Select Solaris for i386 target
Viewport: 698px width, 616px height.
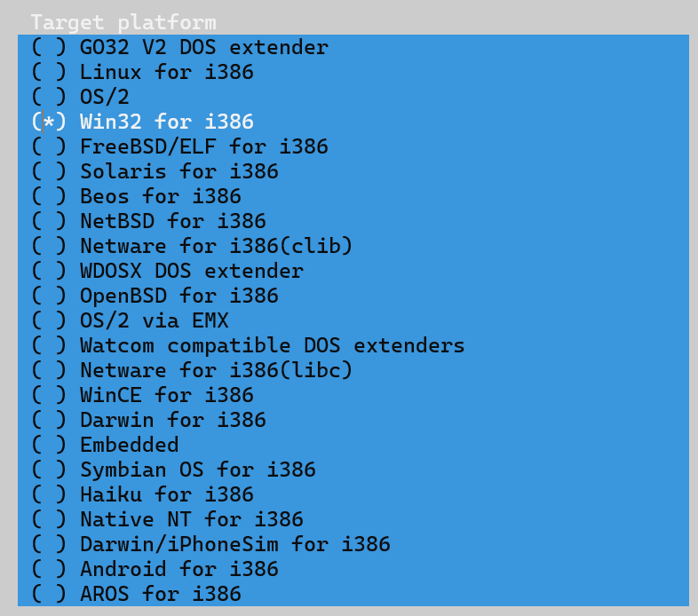pyautogui.click(x=155, y=172)
